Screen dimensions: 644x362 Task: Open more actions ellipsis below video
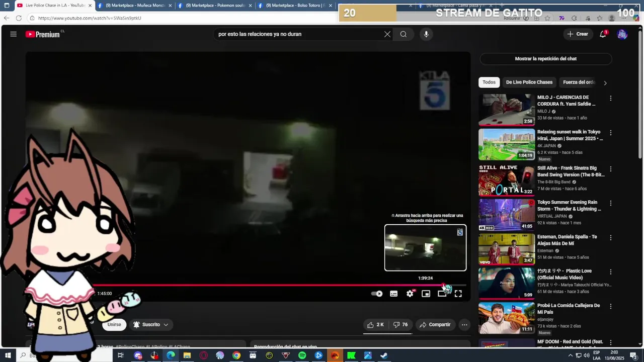click(x=464, y=325)
